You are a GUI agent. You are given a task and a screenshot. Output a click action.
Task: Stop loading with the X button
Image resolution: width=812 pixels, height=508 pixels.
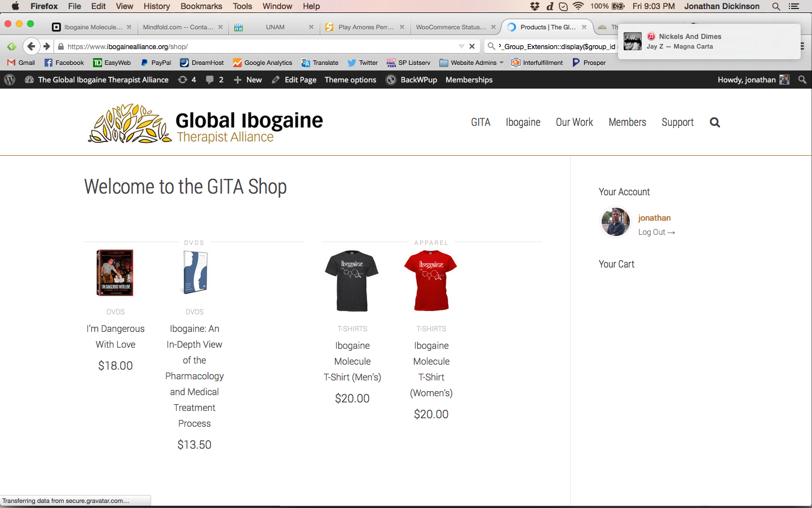(472, 46)
